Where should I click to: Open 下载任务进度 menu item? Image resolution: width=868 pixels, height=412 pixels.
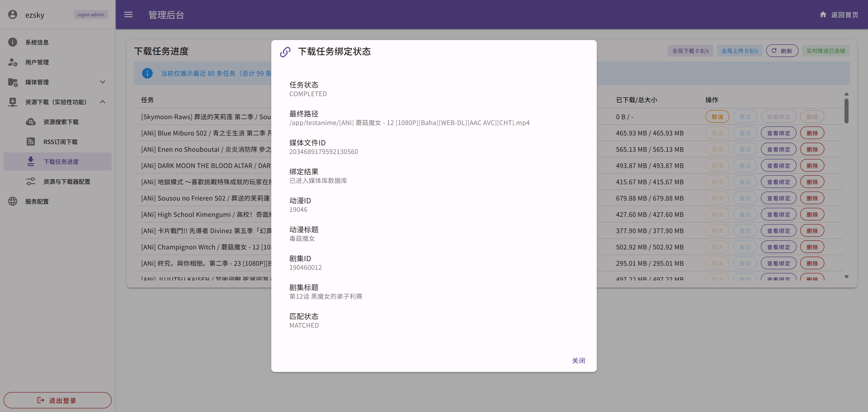tap(61, 161)
